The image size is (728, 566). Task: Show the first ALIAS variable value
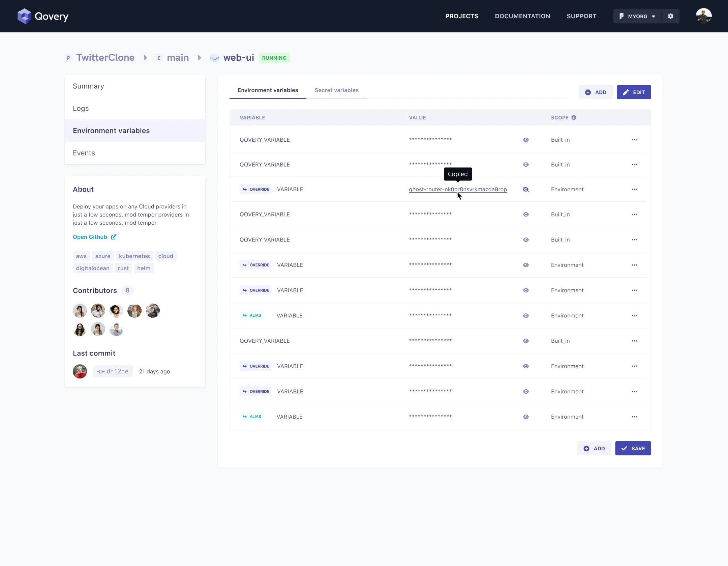click(x=526, y=315)
